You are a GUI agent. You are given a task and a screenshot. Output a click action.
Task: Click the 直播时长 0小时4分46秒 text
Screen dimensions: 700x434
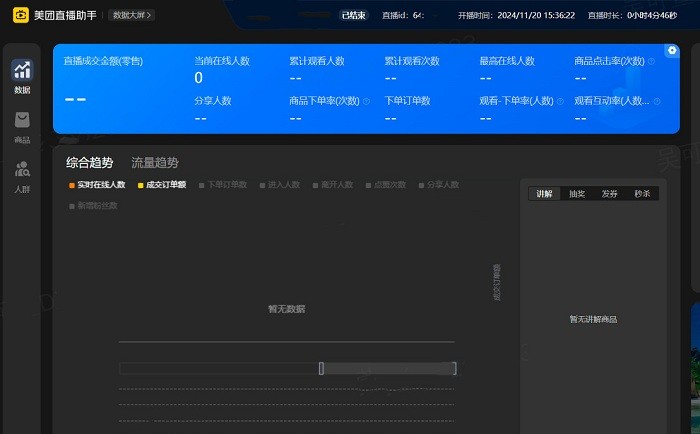click(x=633, y=15)
